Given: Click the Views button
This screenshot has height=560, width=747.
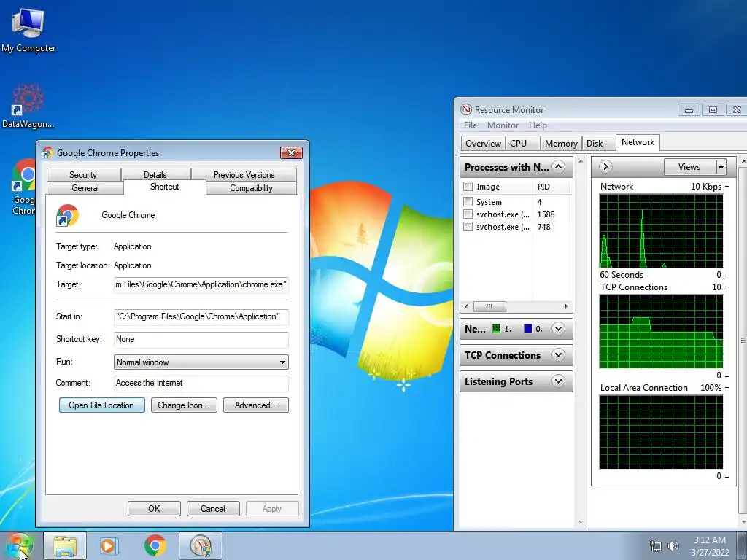Looking at the screenshot, I should 689,167.
